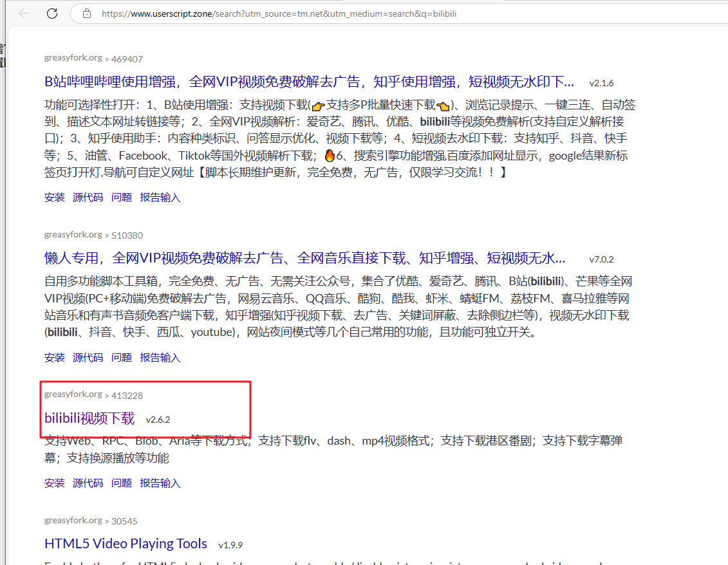Reload the page with the refresh icon
Viewport: 728px width, 565px height.
pyautogui.click(x=52, y=14)
